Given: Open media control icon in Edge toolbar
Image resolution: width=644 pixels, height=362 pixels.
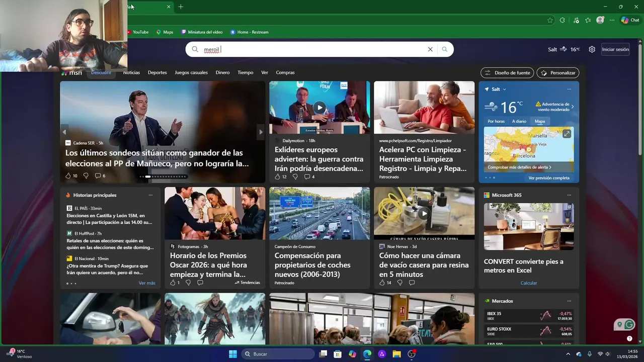Looking at the screenshot, I should tap(576, 20).
